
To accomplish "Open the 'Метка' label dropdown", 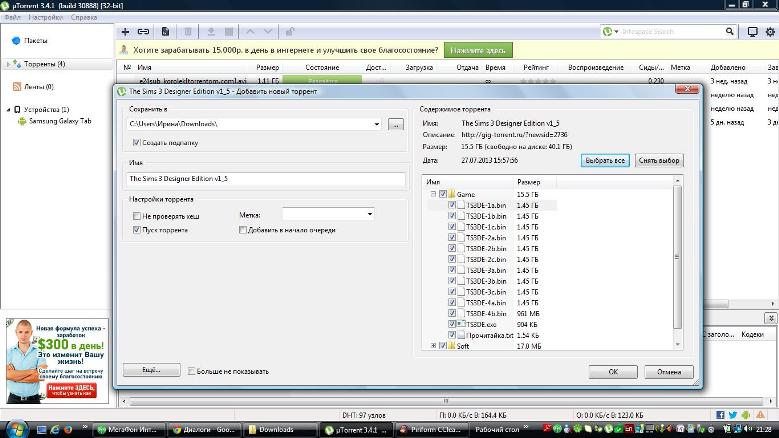I will pyautogui.click(x=369, y=214).
